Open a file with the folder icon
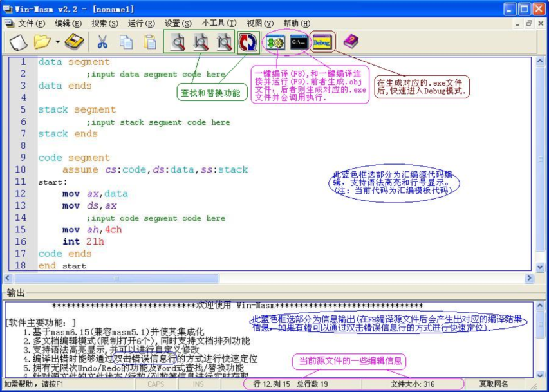Viewport: 549px width, 392px height. tap(42, 42)
